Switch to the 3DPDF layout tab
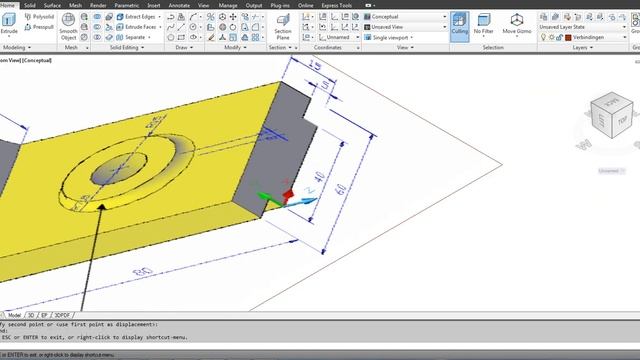This screenshot has height=360, width=640. (x=62, y=315)
